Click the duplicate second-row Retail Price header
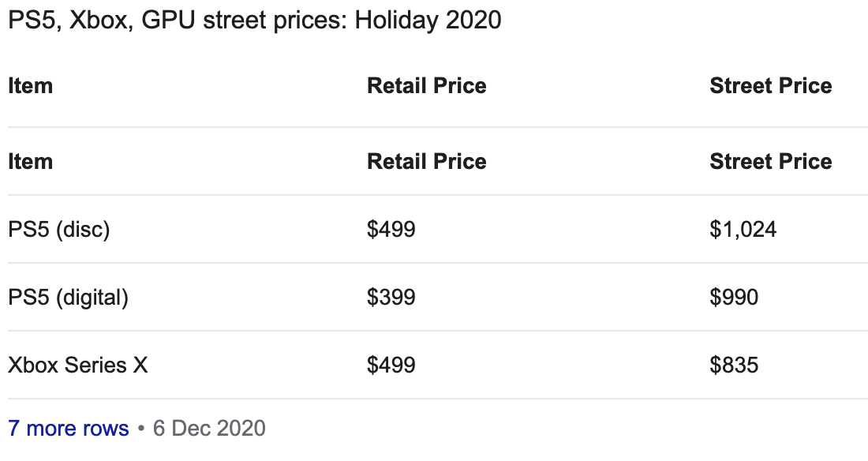The width and height of the screenshot is (868, 461). pos(426,162)
